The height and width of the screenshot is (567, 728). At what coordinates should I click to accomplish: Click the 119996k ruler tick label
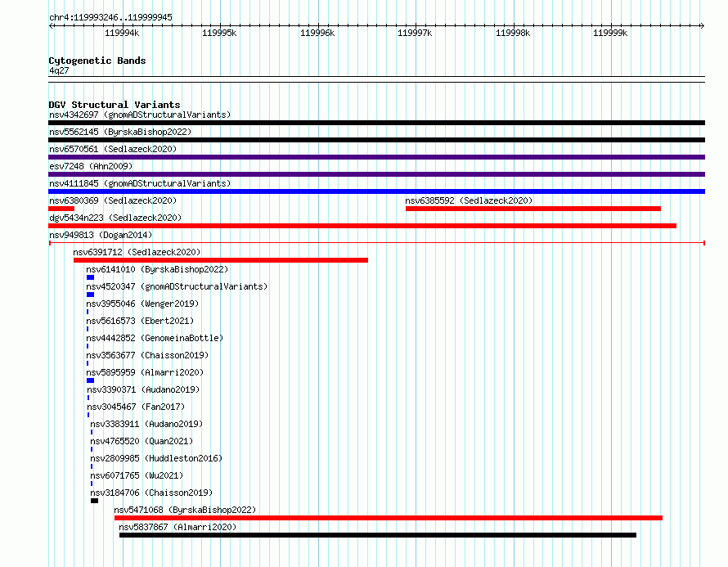(x=317, y=33)
